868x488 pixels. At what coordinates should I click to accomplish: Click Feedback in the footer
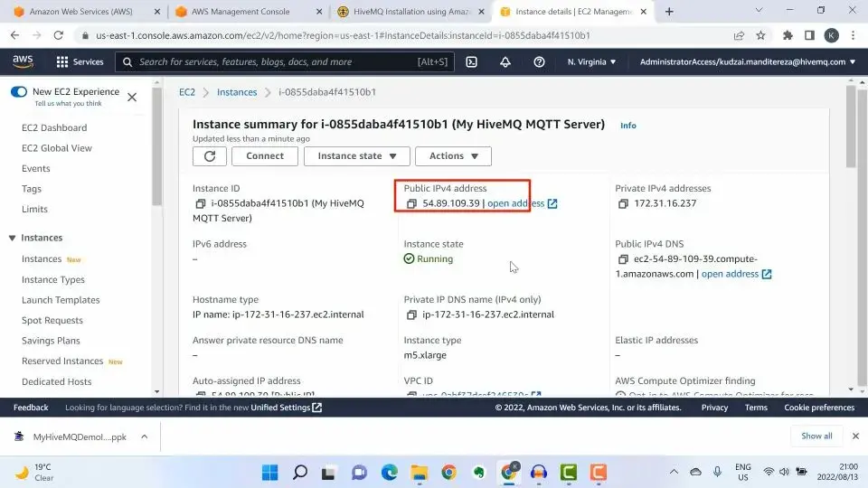tap(31, 408)
